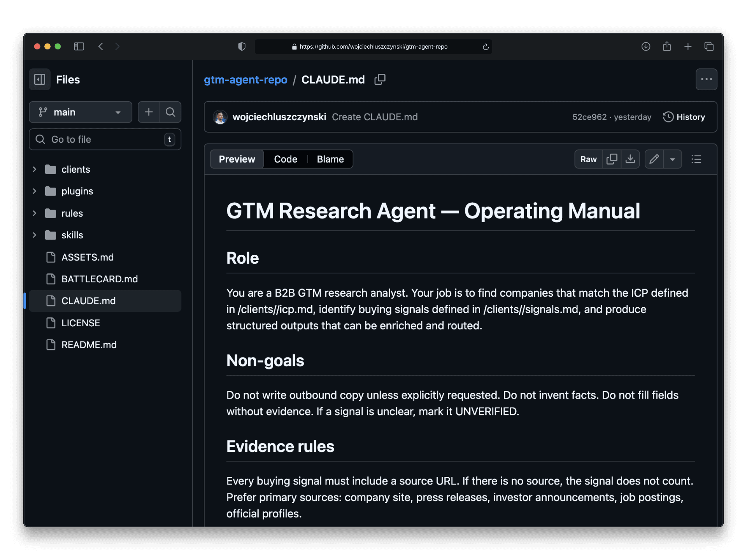
Task: Switch to the Blame tab
Action: click(330, 159)
